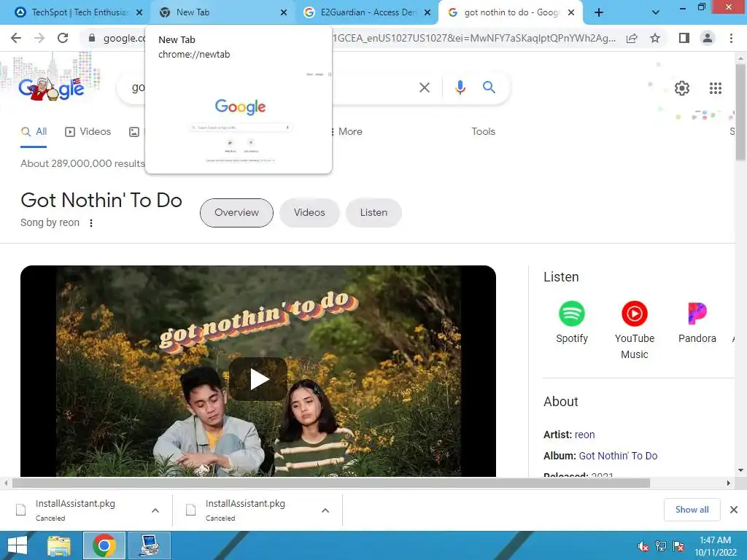
Task: Select the Videos chip under song title
Action: (309, 213)
